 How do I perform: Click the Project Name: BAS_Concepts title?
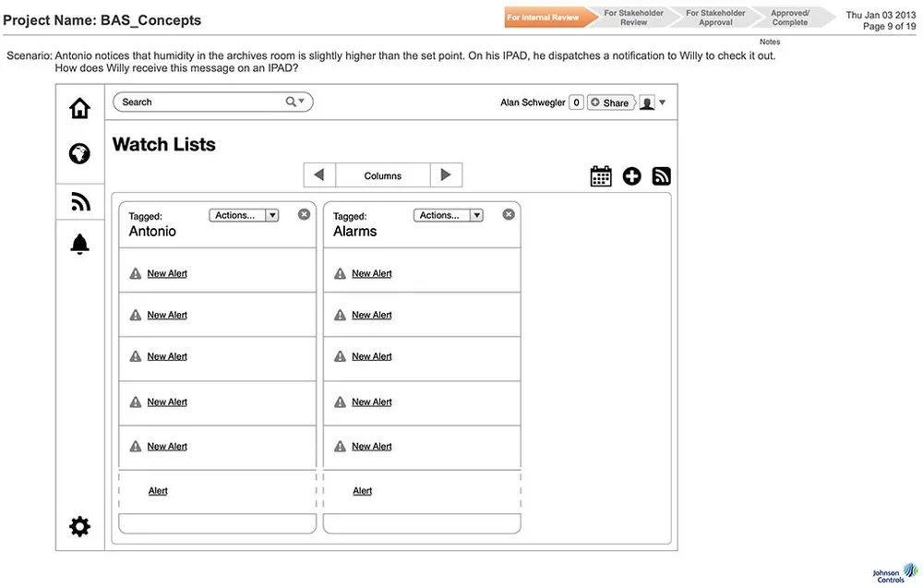click(x=102, y=20)
